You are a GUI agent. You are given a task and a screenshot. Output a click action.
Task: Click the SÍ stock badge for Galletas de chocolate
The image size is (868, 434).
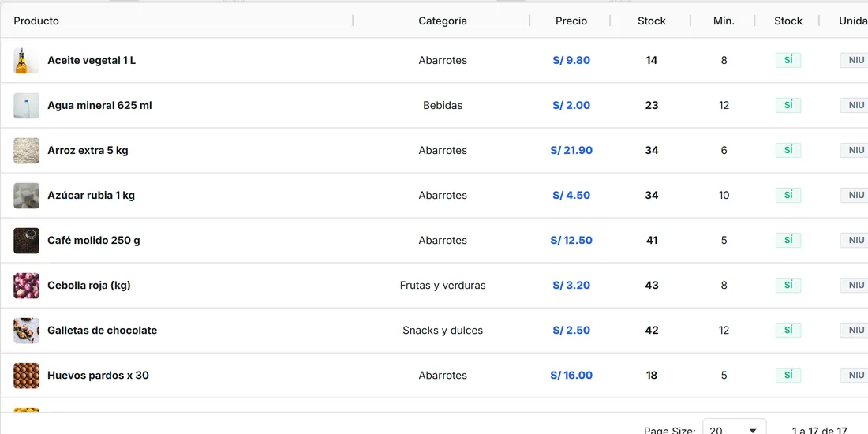[x=788, y=330]
